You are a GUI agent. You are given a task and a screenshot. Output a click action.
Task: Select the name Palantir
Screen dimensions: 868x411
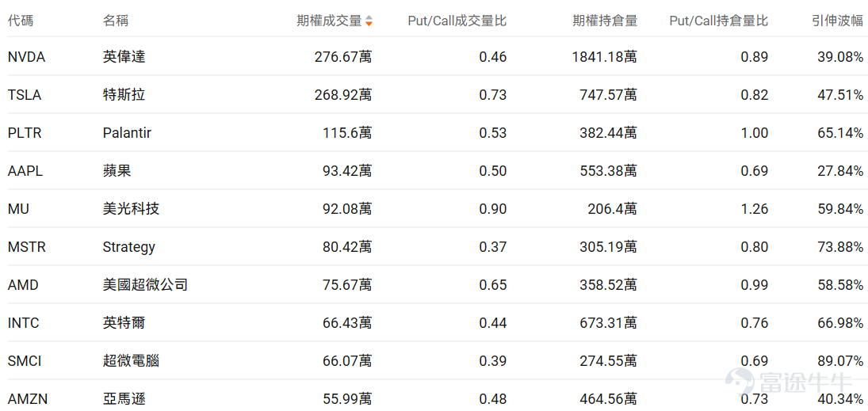click(127, 133)
